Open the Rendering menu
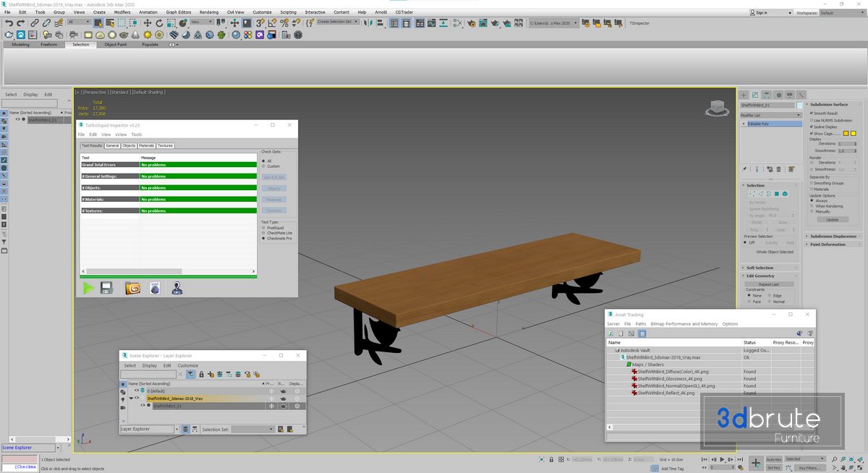This screenshot has height=473, width=868. point(208,12)
